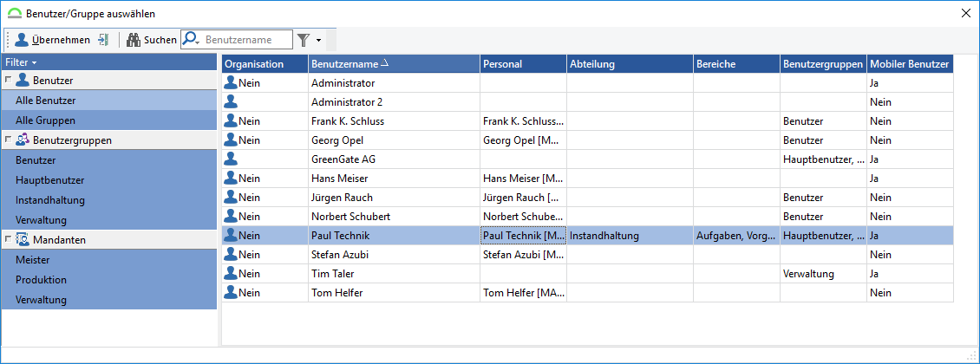Sort by Organisation column header

click(x=265, y=63)
